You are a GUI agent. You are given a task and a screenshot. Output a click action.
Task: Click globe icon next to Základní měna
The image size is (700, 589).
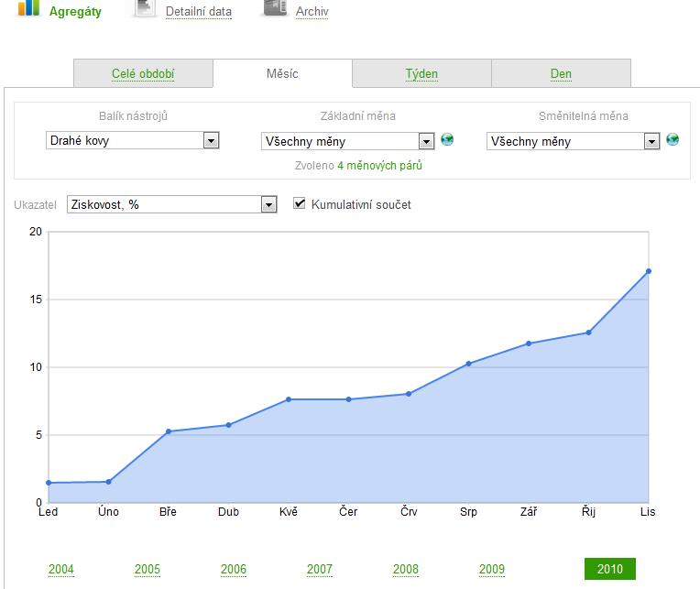[447, 140]
